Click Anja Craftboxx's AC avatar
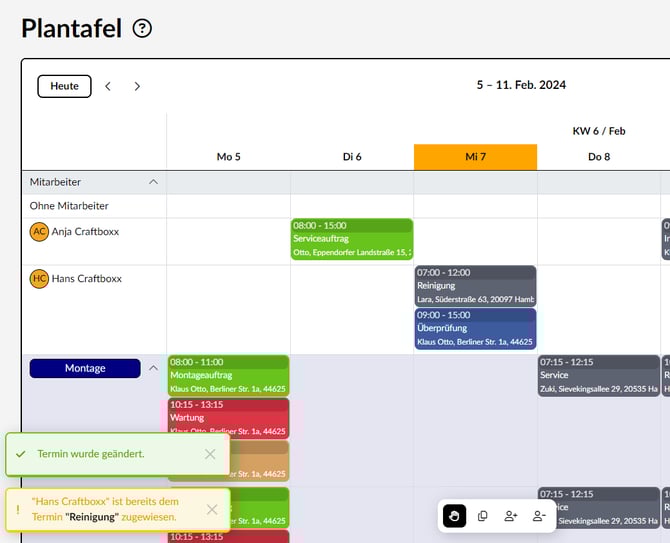 [x=39, y=232]
